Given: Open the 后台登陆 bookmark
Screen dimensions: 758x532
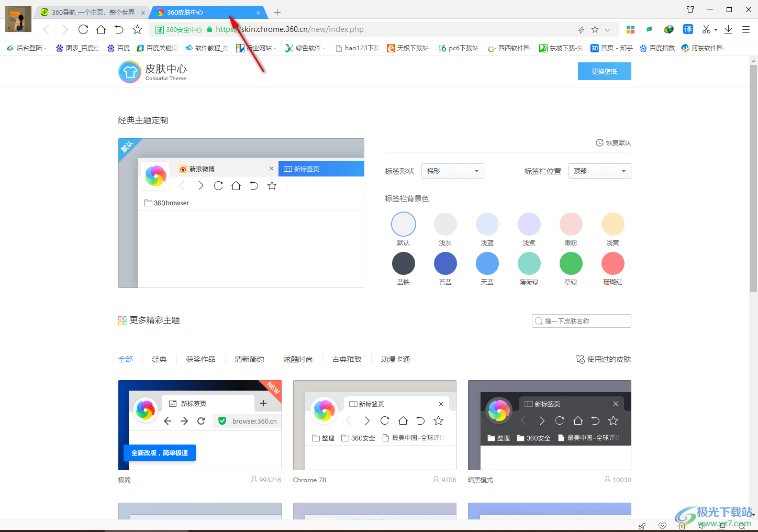Looking at the screenshot, I should click(26, 48).
